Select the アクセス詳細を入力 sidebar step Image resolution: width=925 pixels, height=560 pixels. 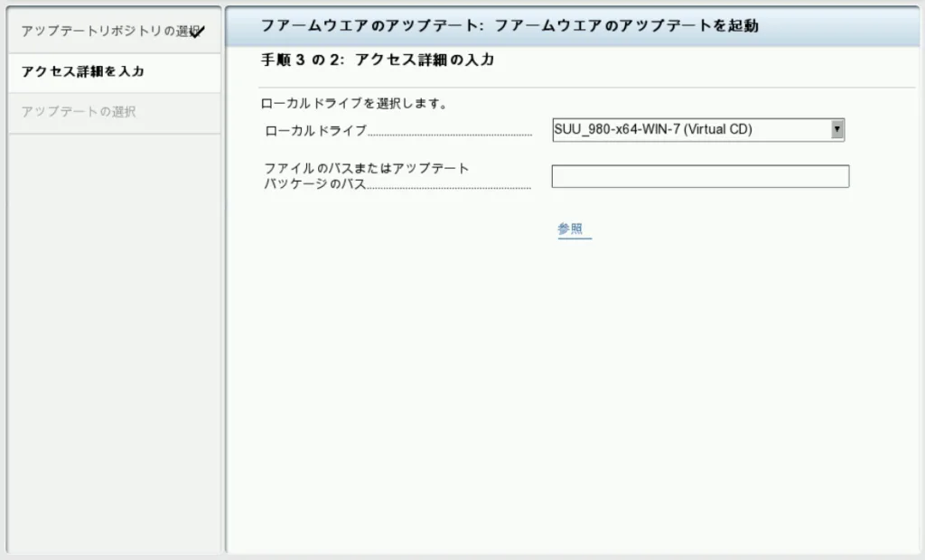tap(83, 72)
